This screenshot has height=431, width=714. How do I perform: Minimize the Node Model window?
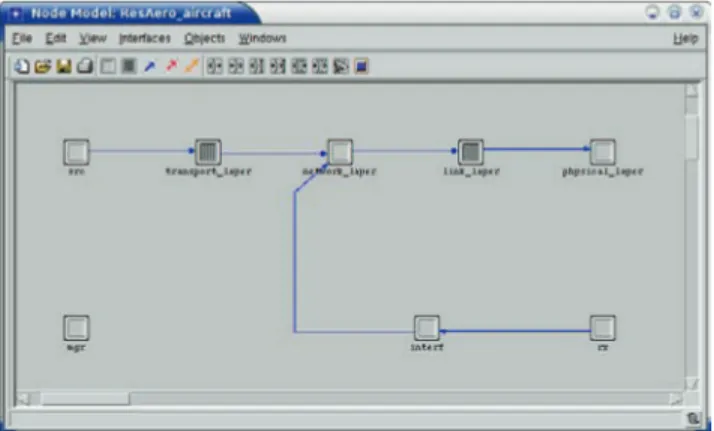(x=653, y=12)
